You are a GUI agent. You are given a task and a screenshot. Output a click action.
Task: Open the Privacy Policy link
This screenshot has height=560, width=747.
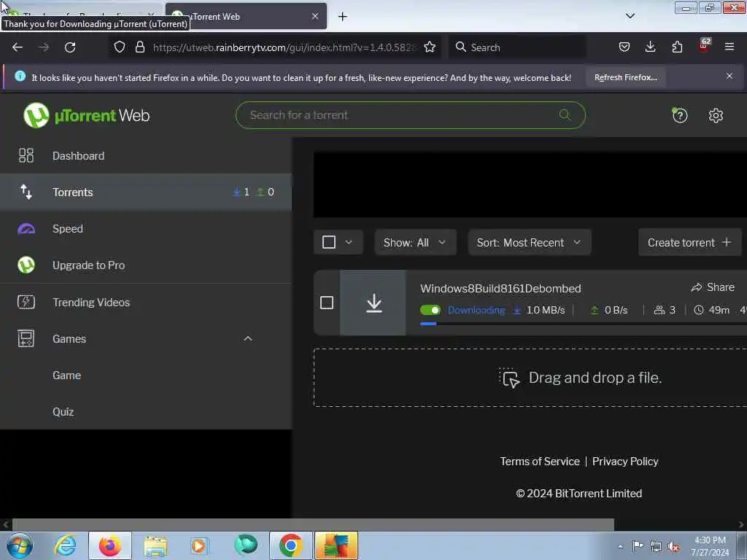pos(625,462)
